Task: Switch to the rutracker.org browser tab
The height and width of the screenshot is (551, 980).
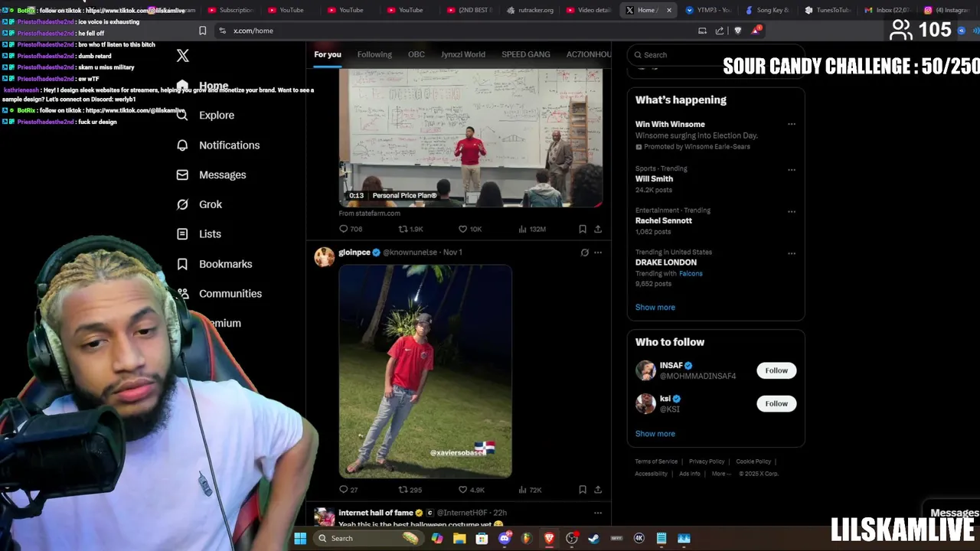Action: tap(531, 10)
